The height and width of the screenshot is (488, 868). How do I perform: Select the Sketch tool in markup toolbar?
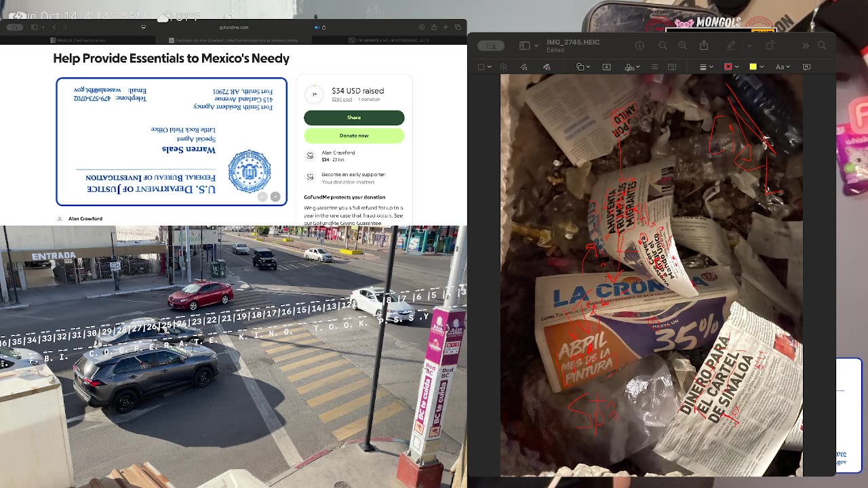coord(524,66)
